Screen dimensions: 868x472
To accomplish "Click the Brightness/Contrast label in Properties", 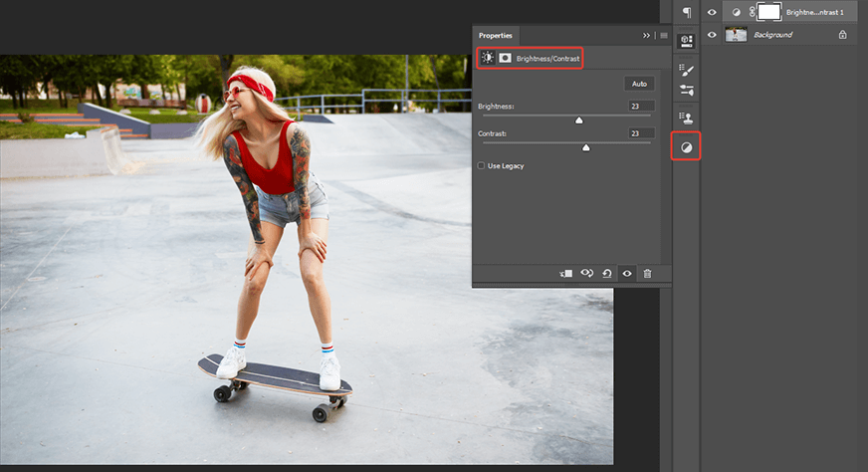I will [x=547, y=58].
